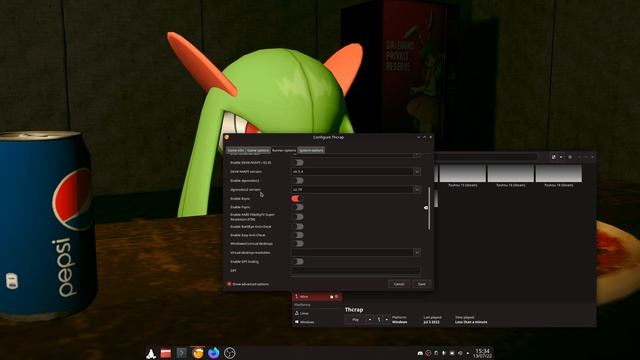Toggle Enable Easy Anti-Cheat switch
The image size is (640, 360).
pyautogui.click(x=298, y=235)
